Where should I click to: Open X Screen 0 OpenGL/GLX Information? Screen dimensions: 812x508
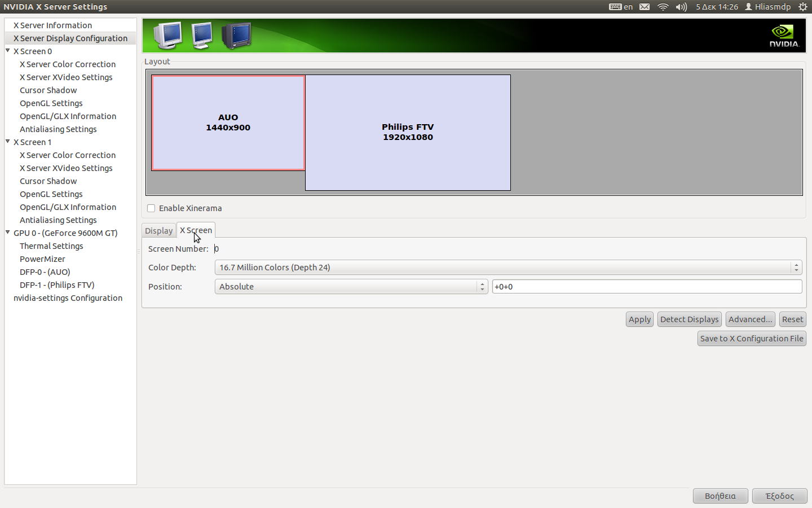click(x=68, y=116)
